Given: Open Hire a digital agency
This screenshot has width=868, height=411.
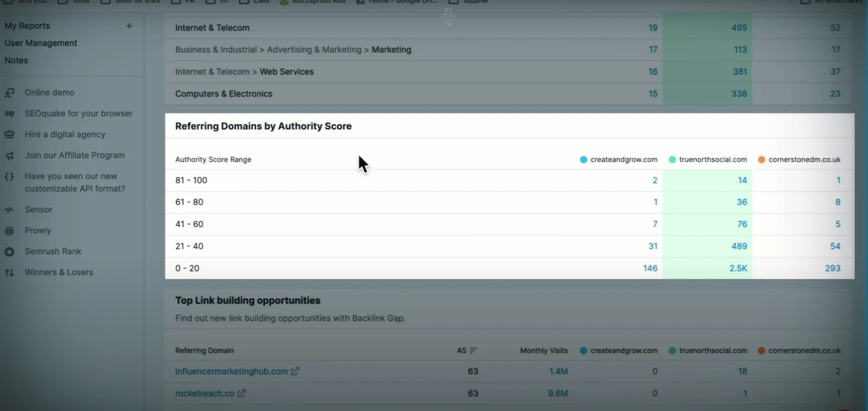Looking at the screenshot, I should 65,134.
